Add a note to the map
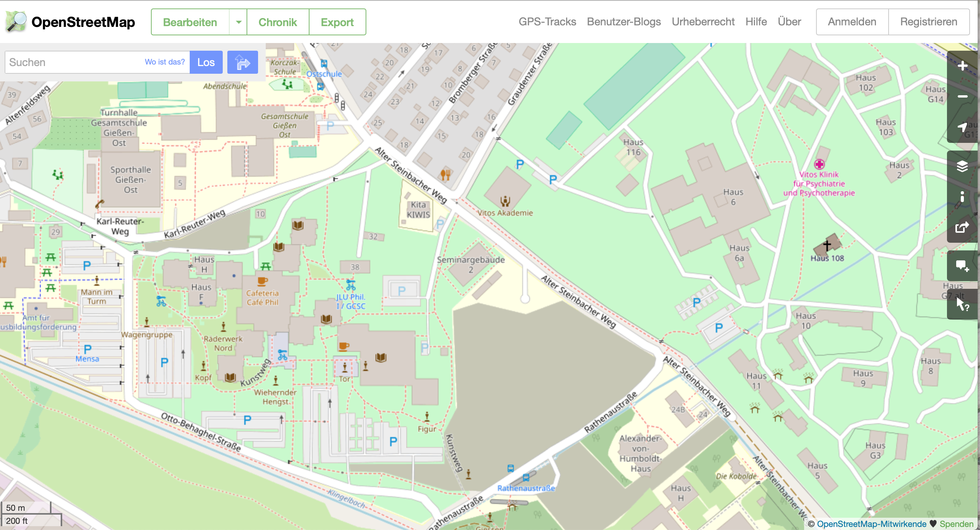The height and width of the screenshot is (530, 980). (x=962, y=266)
